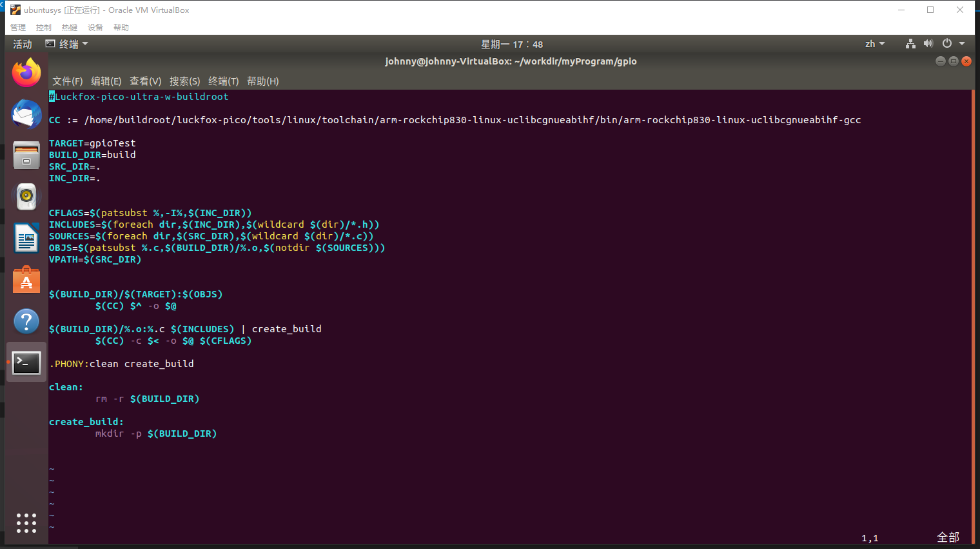Click the TARGET=gpioTest line
980x549 pixels.
pyautogui.click(x=92, y=143)
